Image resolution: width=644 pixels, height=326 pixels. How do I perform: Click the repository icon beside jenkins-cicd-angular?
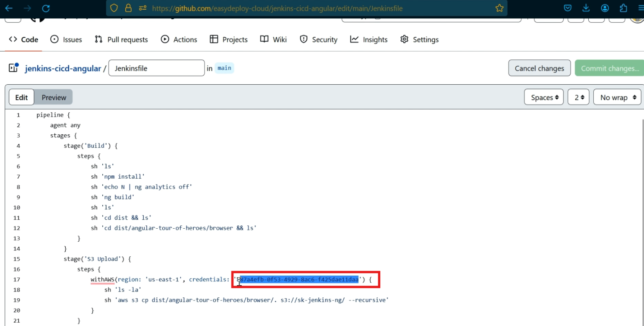13,68
